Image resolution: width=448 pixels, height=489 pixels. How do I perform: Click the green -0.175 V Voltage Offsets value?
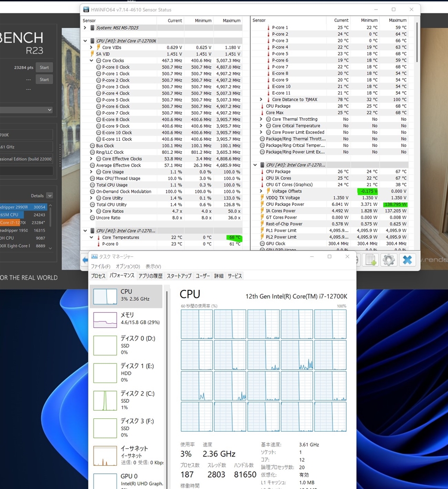point(367,191)
